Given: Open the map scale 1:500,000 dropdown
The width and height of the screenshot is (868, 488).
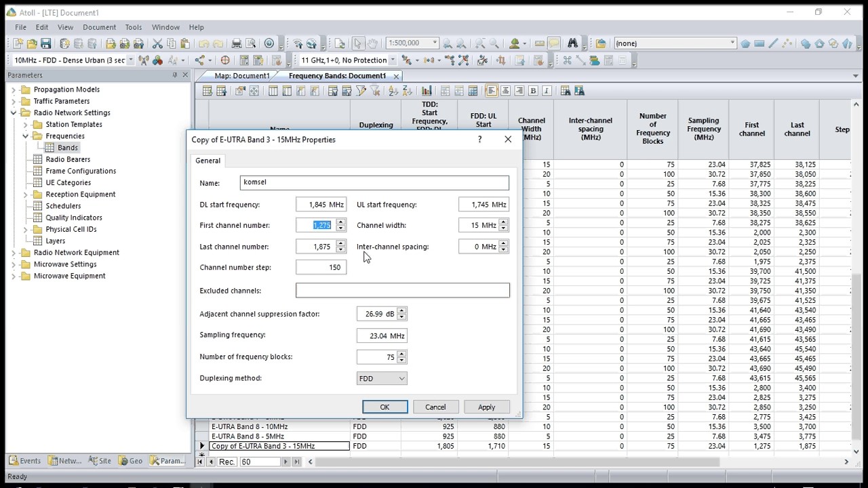Looking at the screenshot, I should [x=412, y=43].
